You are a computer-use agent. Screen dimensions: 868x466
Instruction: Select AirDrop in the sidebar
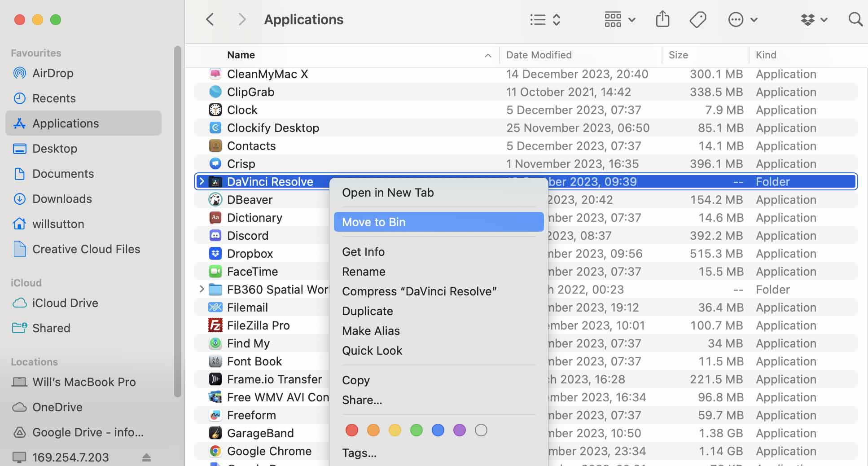53,73
